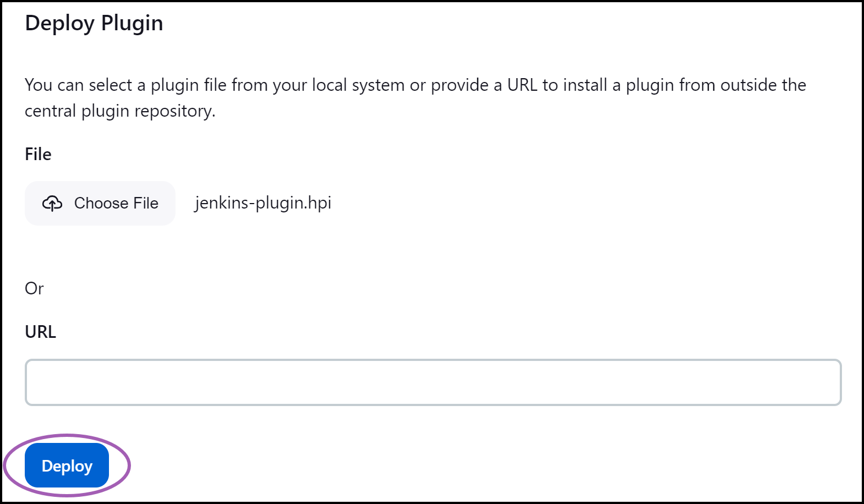The height and width of the screenshot is (504, 864).
Task: Click the URL text field to enter a plugin address
Action: [x=432, y=382]
